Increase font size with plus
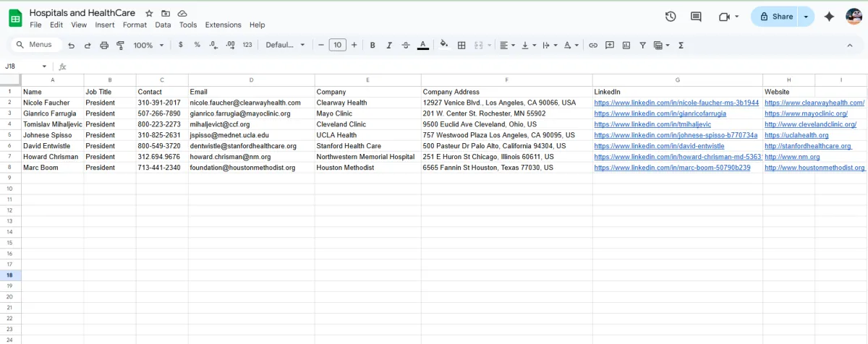868x344 pixels. 354,45
